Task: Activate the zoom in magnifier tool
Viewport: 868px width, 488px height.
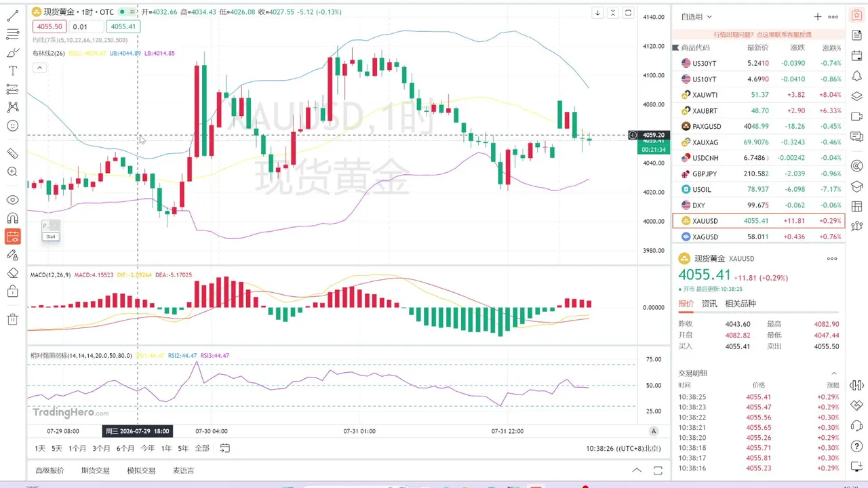Action: click(x=12, y=172)
